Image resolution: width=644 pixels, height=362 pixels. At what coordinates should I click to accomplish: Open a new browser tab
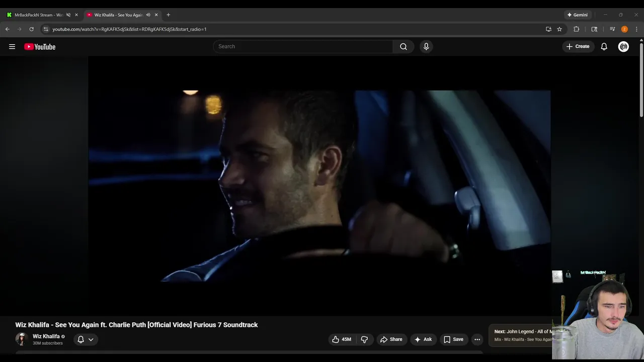(x=168, y=15)
